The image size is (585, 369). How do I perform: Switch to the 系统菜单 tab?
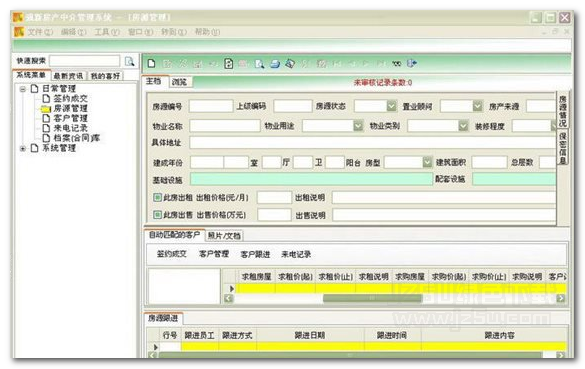click(31, 75)
